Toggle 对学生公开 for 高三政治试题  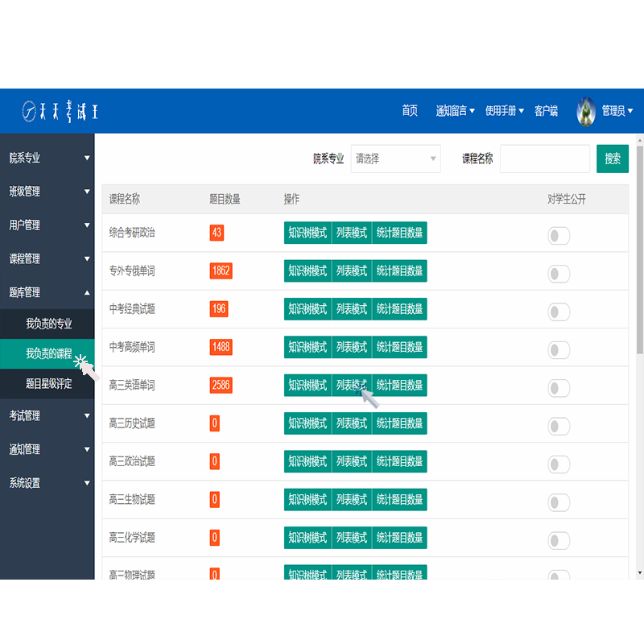(x=559, y=464)
